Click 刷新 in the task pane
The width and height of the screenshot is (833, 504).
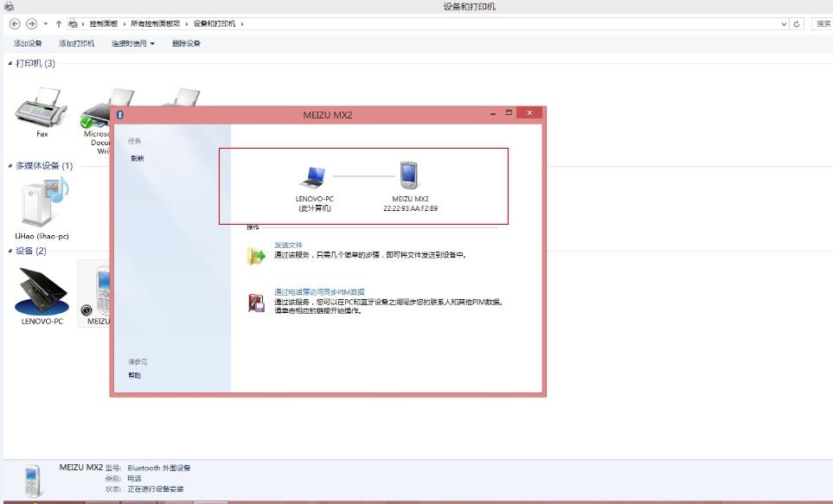(x=138, y=159)
